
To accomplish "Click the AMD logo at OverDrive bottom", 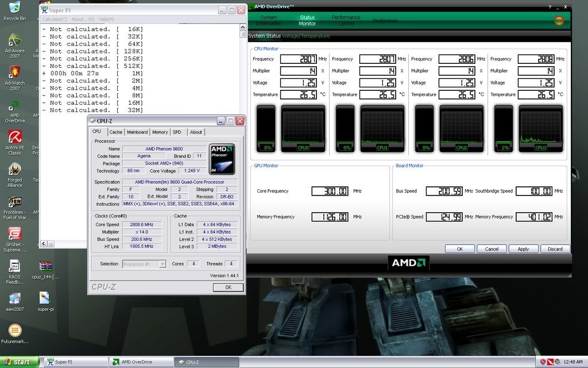I will (408, 262).
